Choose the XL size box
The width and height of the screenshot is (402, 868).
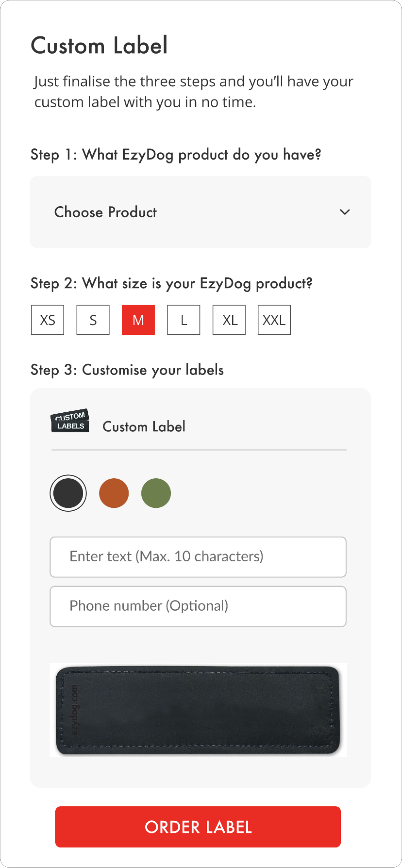coord(229,320)
